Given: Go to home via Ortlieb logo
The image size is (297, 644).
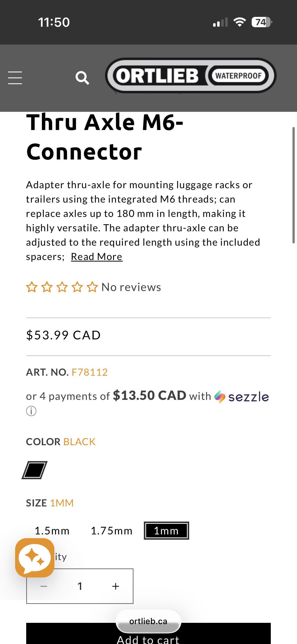Looking at the screenshot, I should coord(190,76).
